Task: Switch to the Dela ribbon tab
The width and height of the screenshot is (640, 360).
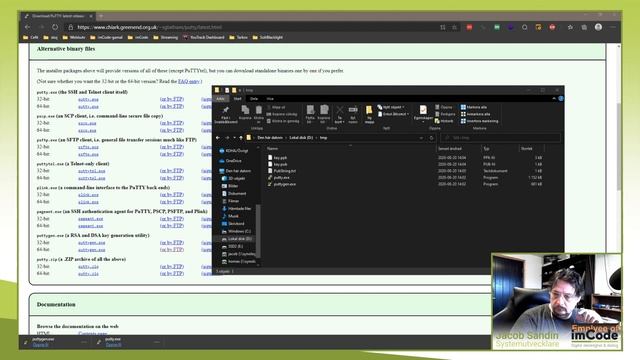Action: coord(254,99)
